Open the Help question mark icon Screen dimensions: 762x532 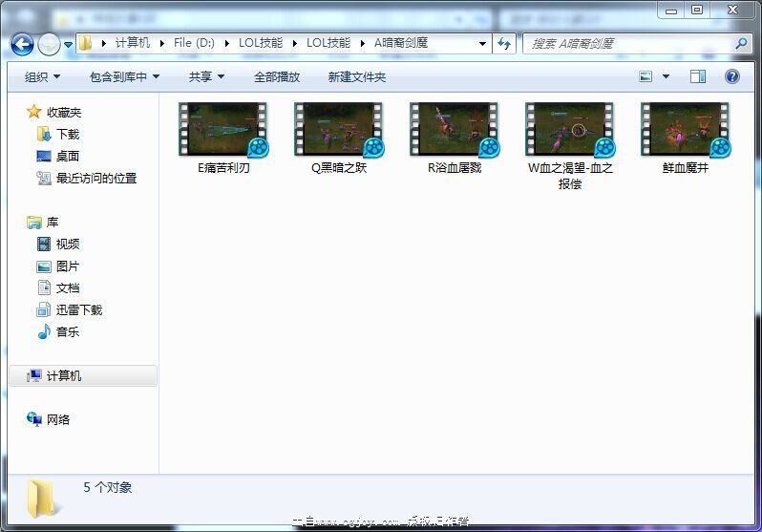732,76
